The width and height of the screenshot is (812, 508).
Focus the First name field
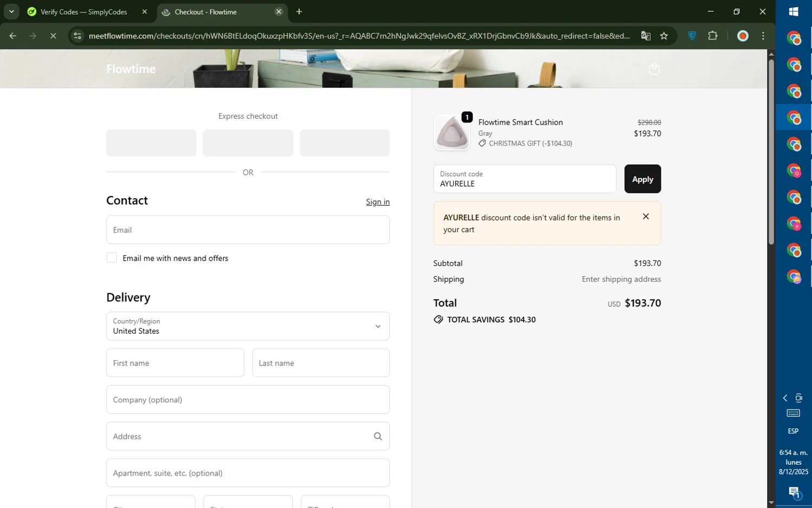[x=175, y=363]
